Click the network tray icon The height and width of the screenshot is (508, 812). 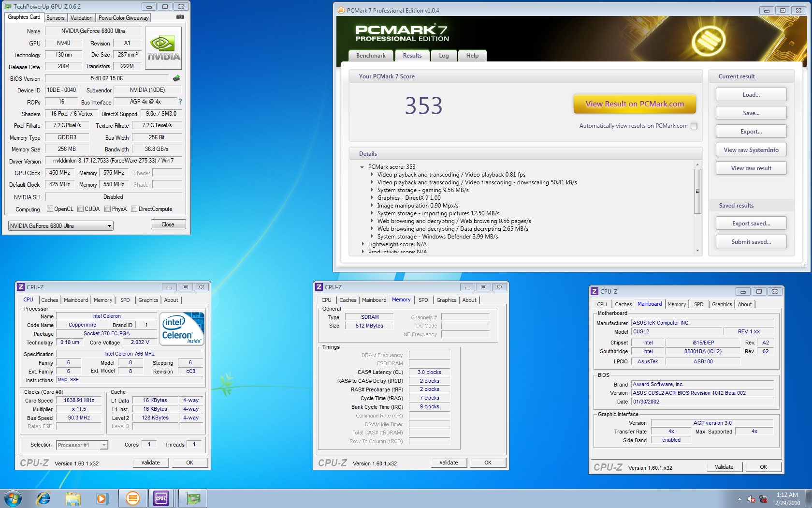pyautogui.click(x=764, y=499)
